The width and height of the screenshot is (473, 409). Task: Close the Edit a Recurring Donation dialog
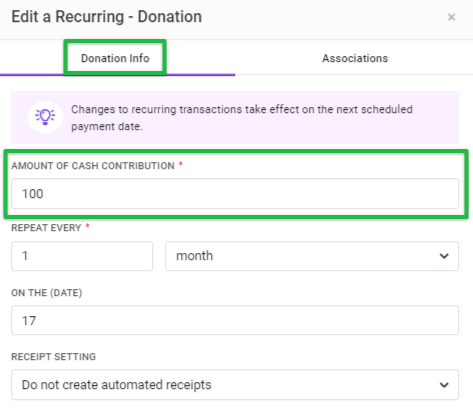point(451,17)
